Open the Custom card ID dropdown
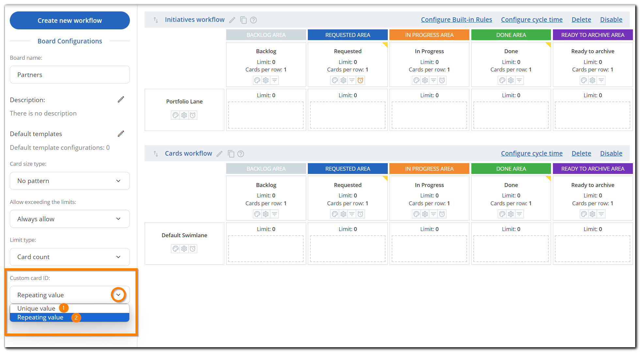The image size is (644, 356). click(70, 295)
